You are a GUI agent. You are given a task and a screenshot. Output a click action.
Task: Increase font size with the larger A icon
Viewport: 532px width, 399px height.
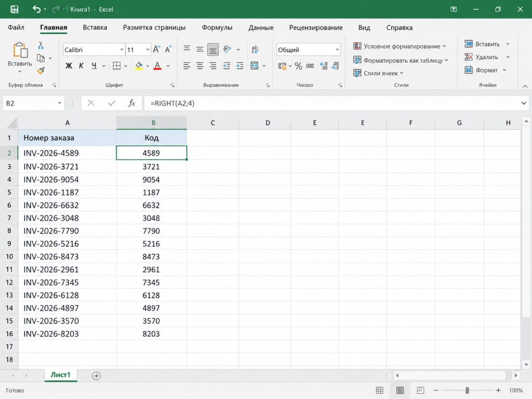(x=156, y=49)
